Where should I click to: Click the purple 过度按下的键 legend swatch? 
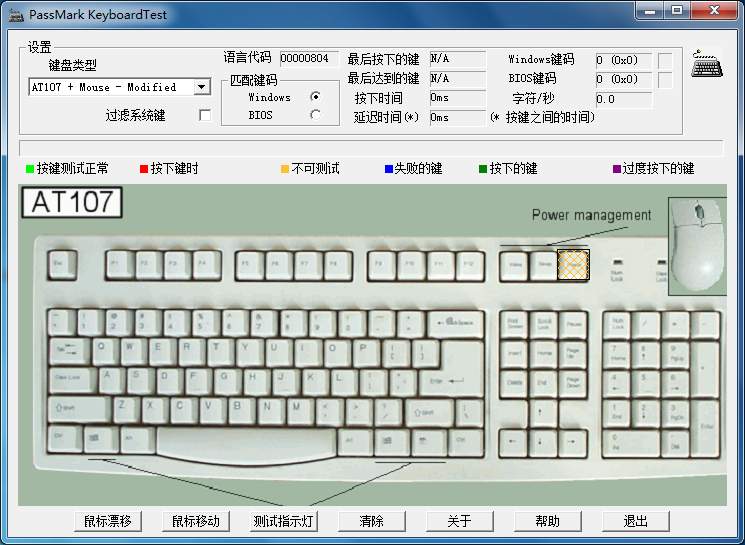coord(617,169)
